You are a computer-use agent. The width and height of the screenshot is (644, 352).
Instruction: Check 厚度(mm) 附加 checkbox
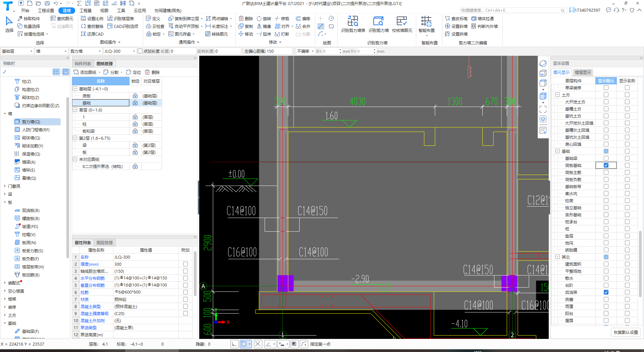pos(185,264)
